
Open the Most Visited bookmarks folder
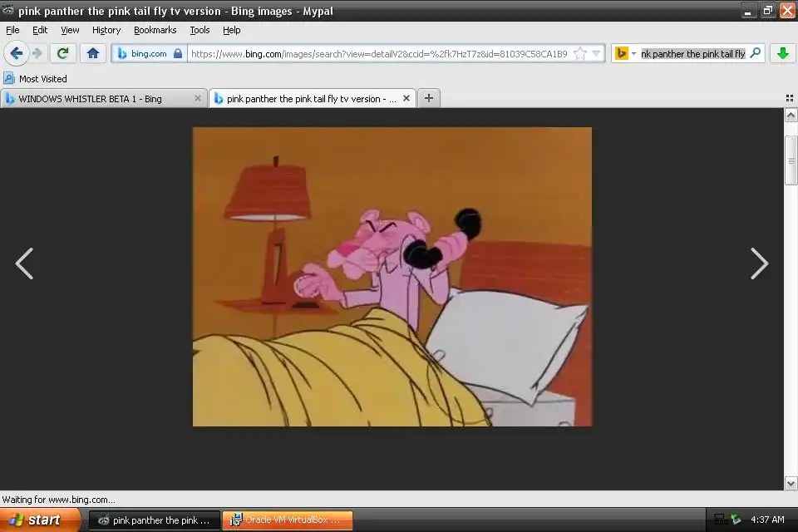coord(35,78)
